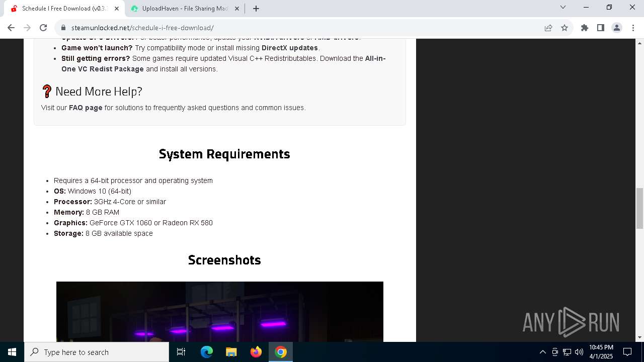This screenshot has height=362, width=644.
Task: Open the volume speaker icon
Action: pyautogui.click(x=579, y=352)
